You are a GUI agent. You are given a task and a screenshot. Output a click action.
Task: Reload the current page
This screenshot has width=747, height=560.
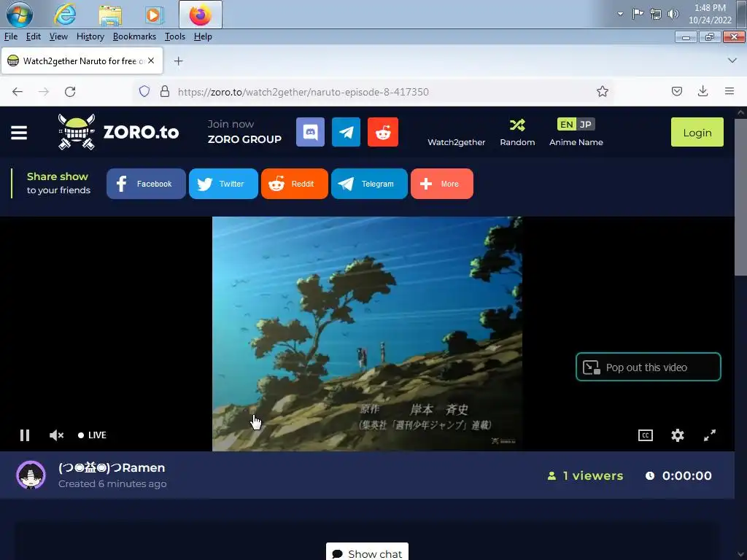pos(70,91)
